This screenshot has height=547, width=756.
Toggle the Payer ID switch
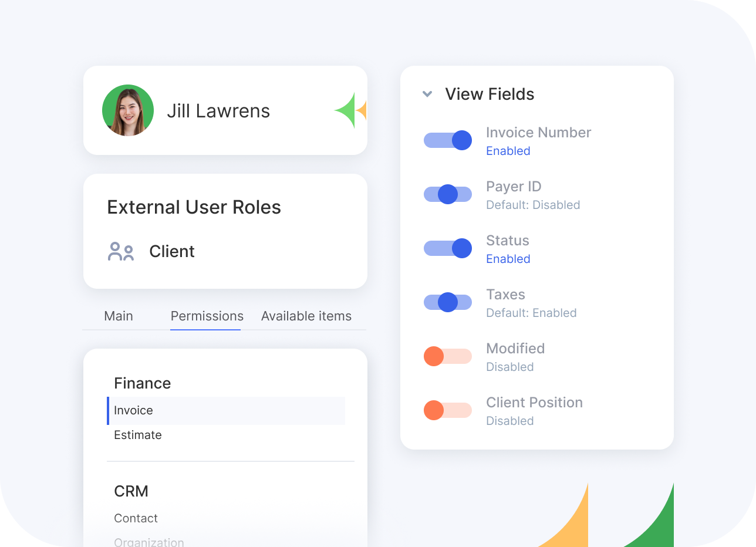pyautogui.click(x=448, y=194)
